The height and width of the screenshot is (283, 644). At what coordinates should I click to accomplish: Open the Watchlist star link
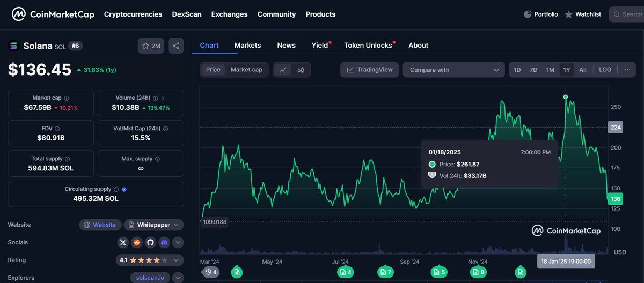(583, 14)
